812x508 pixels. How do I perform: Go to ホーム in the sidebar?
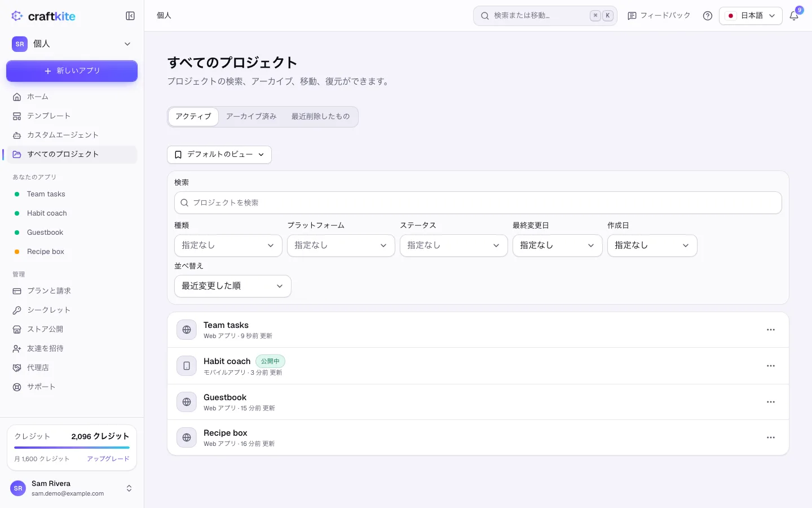click(72, 97)
